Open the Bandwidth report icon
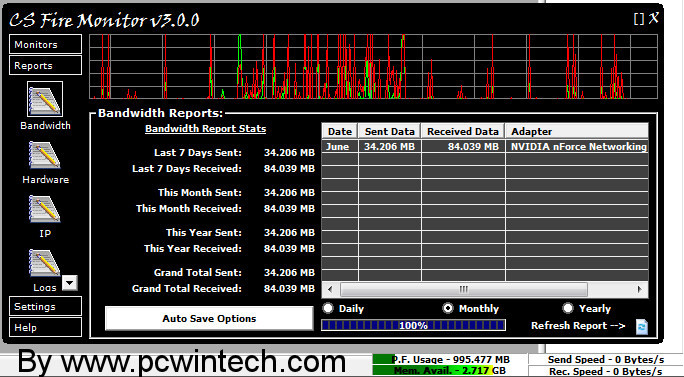 tap(45, 99)
